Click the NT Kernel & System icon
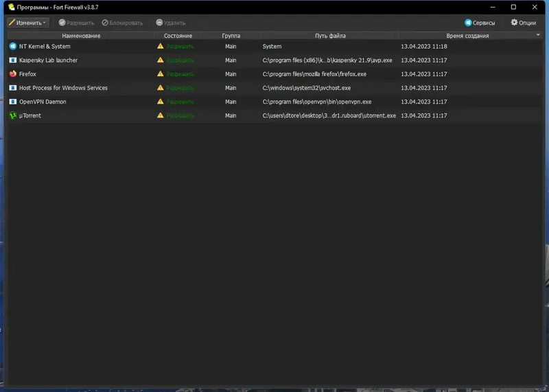This screenshot has width=549, height=392. point(13,46)
